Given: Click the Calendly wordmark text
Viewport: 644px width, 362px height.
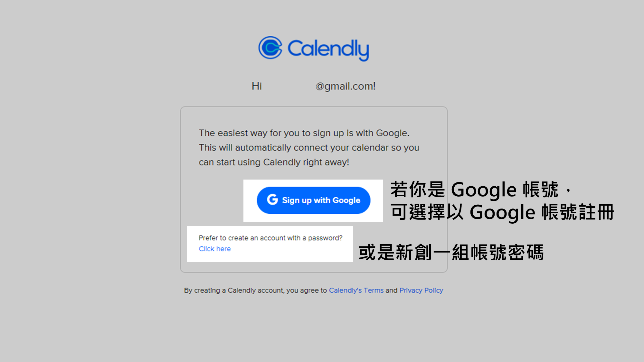Looking at the screenshot, I should pos(328,50).
